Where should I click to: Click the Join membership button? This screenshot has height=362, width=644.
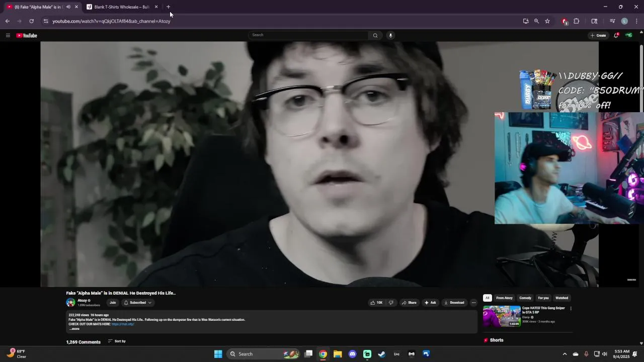click(x=113, y=303)
